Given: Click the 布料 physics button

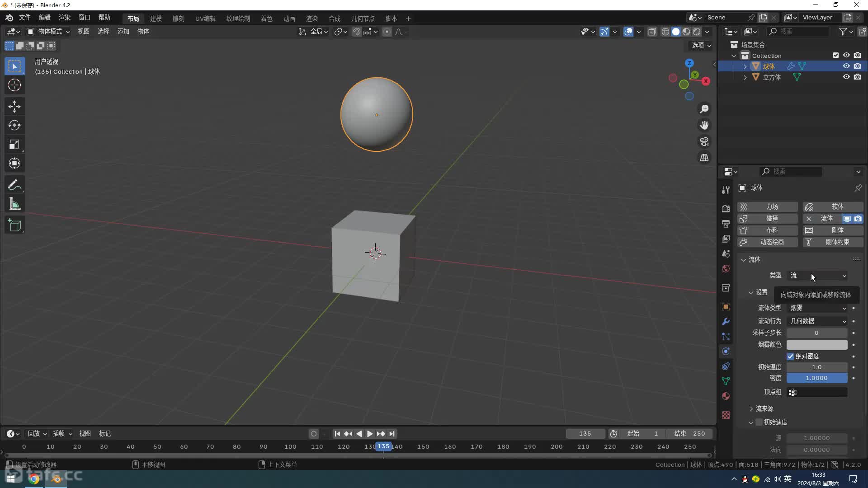Looking at the screenshot, I should [767, 230].
